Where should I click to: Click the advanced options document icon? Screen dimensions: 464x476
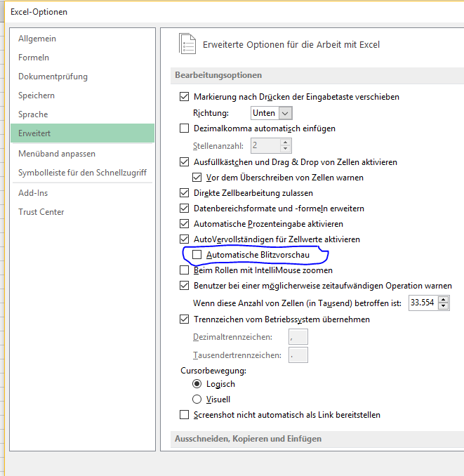187,44
